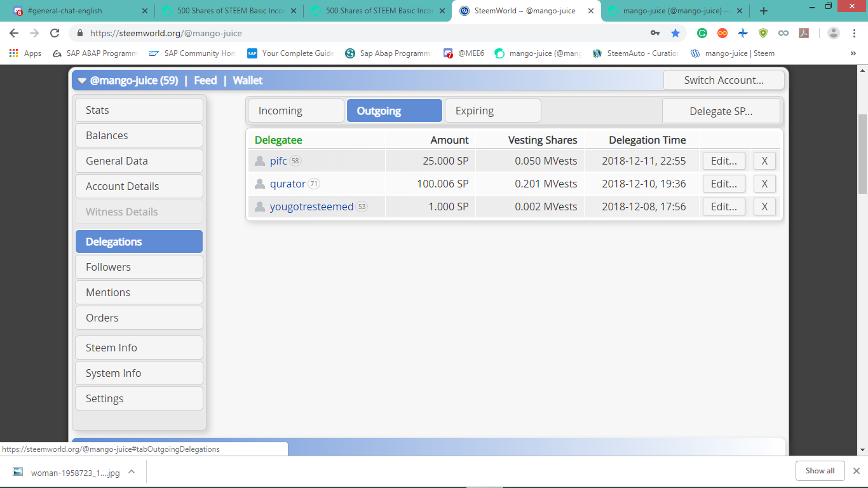Open the Stats section in the sidebar

click(139, 110)
